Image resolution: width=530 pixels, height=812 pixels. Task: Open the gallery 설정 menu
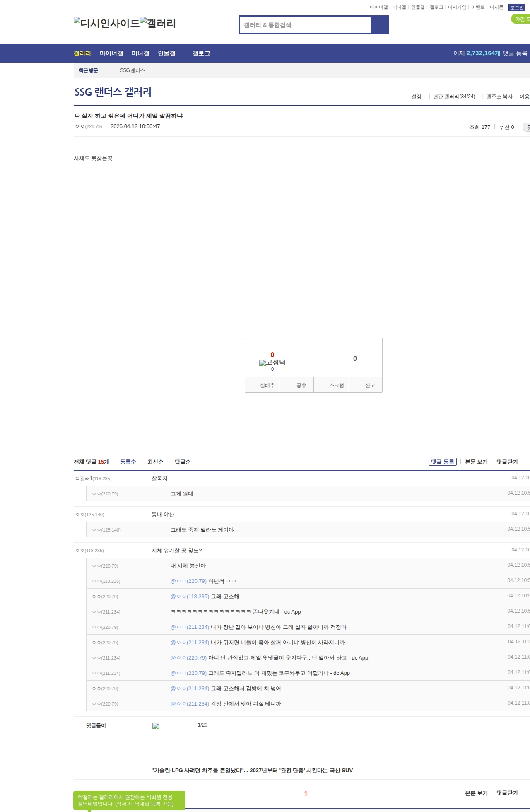click(x=416, y=97)
